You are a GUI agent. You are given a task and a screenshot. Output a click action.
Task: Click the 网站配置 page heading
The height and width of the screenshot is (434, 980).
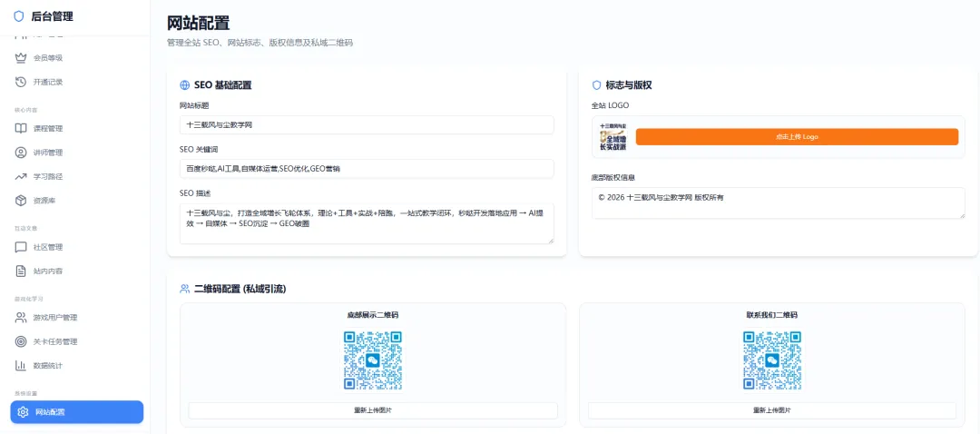click(x=198, y=23)
